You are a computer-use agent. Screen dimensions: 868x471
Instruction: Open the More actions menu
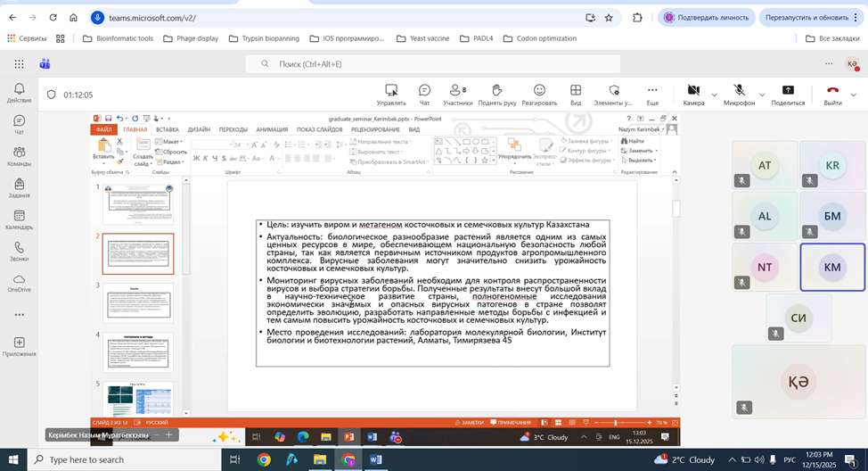(x=652, y=95)
